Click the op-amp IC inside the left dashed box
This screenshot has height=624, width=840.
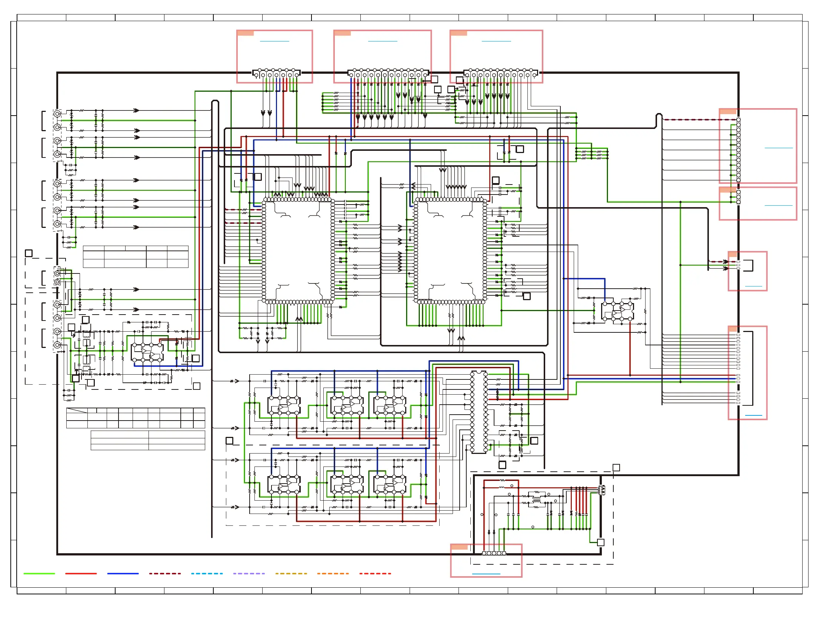coord(147,352)
